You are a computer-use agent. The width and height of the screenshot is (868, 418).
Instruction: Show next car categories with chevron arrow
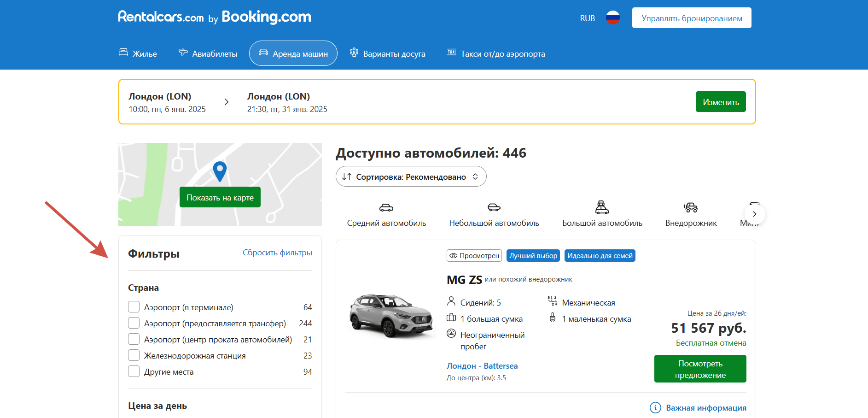pyautogui.click(x=754, y=214)
